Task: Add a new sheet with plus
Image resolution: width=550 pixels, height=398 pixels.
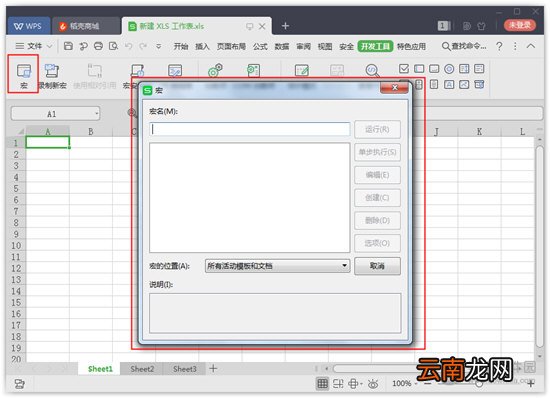Action: pyautogui.click(x=213, y=369)
